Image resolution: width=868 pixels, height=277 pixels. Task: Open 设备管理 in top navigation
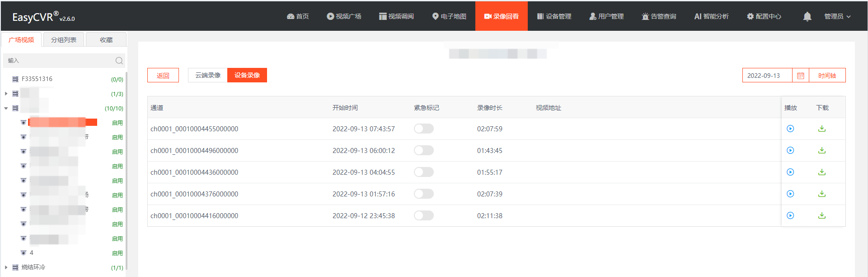[x=554, y=16]
